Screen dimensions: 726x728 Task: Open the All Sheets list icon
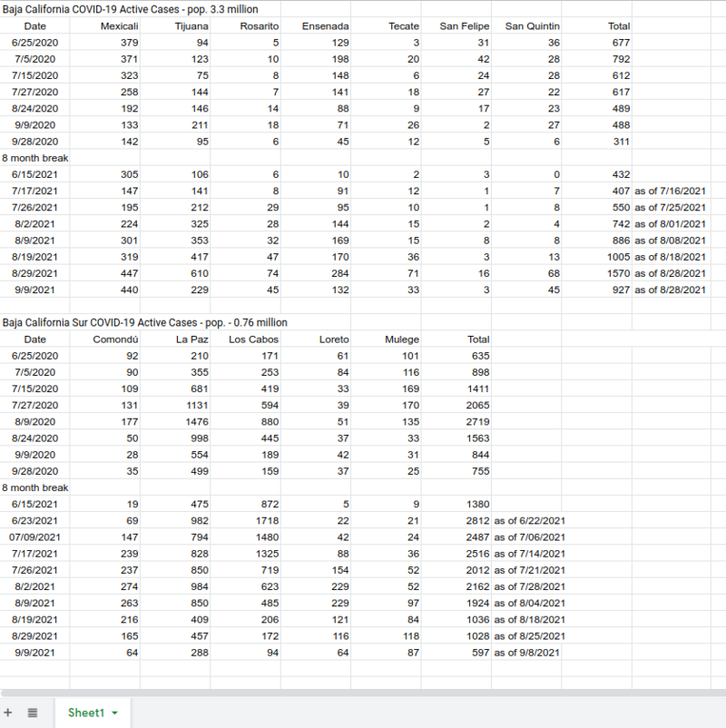click(33, 713)
